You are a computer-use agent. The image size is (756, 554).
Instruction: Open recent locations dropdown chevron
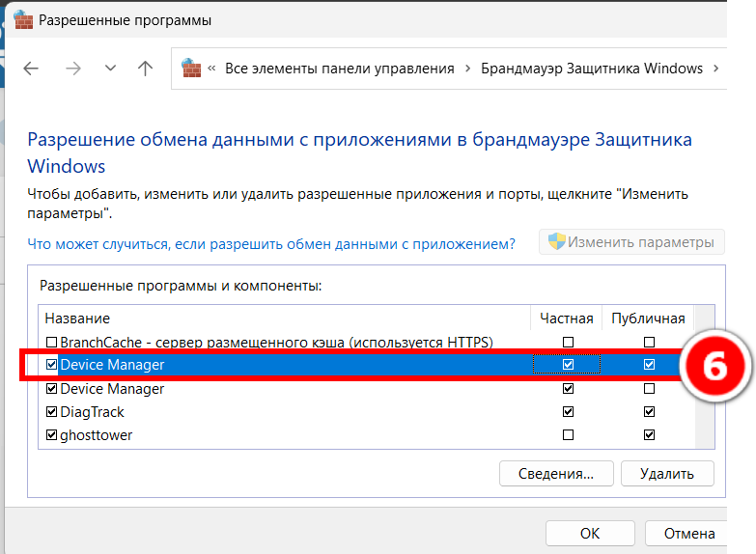click(x=110, y=68)
